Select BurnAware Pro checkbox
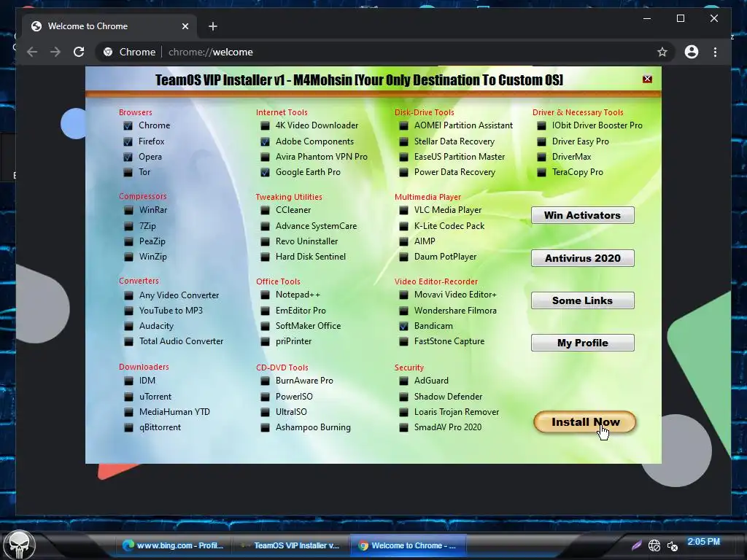The height and width of the screenshot is (560, 747). (265, 381)
